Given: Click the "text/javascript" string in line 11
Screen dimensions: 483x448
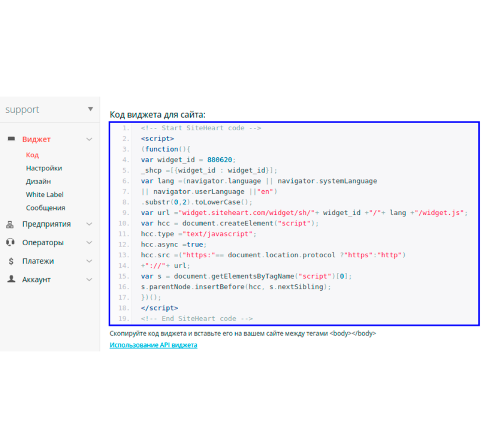Looking at the screenshot, I should pos(217,234).
